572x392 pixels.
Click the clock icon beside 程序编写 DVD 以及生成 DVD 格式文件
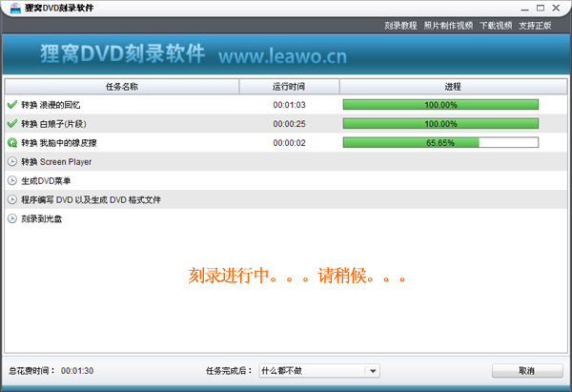[x=12, y=199]
